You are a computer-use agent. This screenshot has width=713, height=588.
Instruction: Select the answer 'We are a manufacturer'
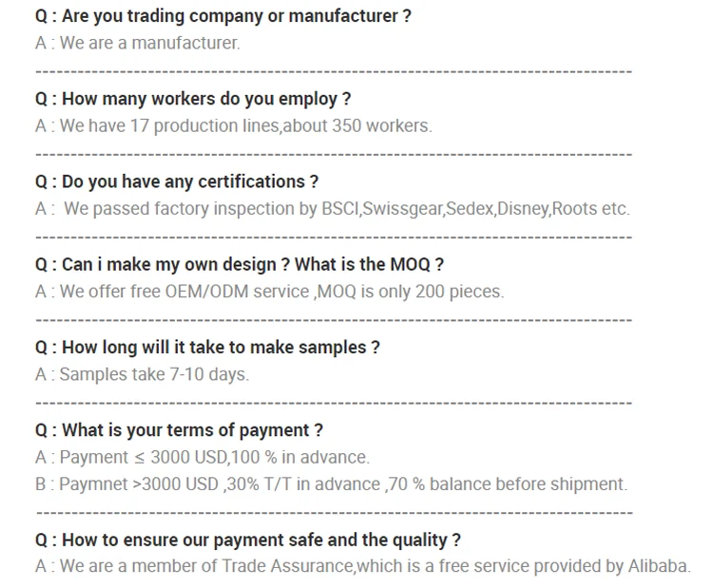click(x=138, y=43)
